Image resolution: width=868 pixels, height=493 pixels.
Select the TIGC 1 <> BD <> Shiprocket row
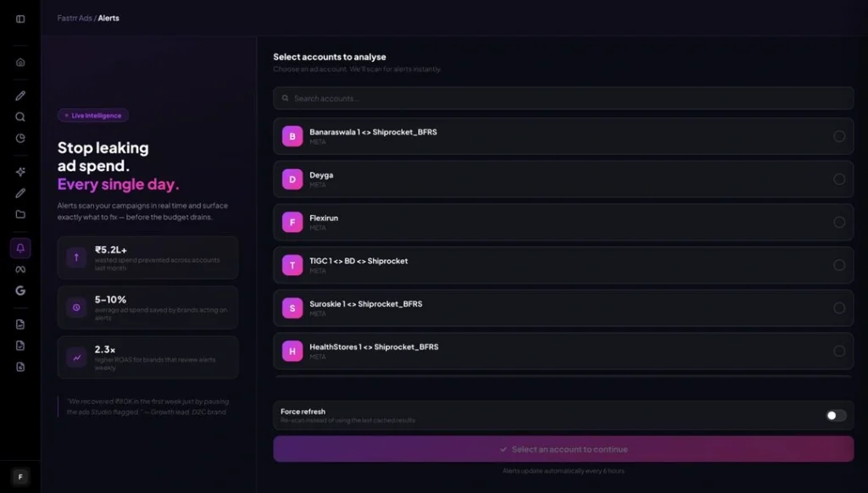point(564,265)
